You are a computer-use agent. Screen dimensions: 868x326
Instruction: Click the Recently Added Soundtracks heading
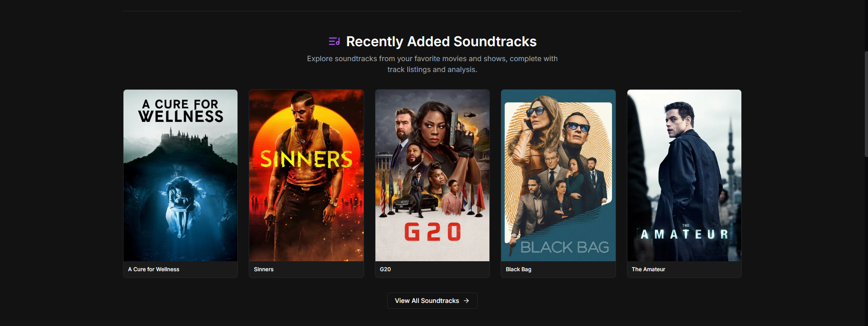(x=441, y=42)
